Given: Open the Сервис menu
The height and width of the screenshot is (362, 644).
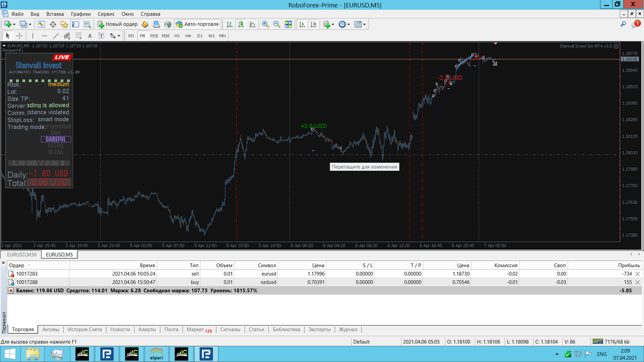Looking at the screenshot, I should coord(106,14).
